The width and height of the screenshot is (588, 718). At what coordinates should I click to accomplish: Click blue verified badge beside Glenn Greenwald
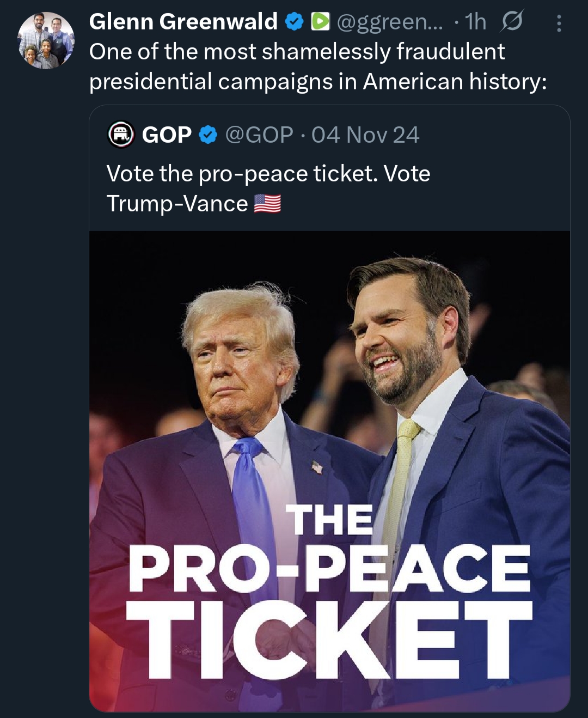294,22
